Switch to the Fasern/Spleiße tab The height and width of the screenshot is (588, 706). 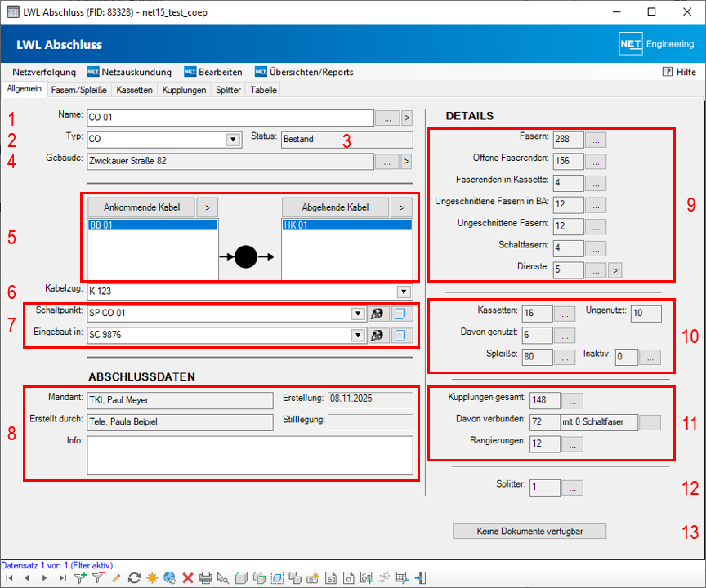tap(79, 91)
